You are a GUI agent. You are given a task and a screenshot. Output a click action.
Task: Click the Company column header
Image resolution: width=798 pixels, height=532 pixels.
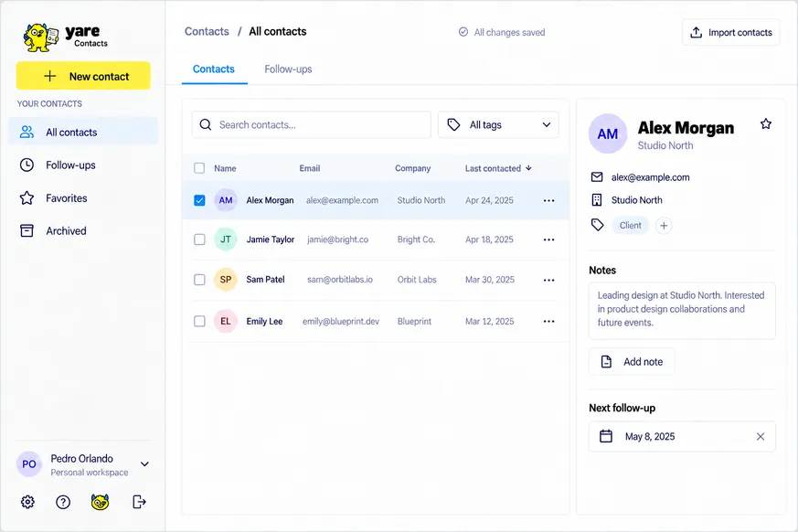point(413,168)
